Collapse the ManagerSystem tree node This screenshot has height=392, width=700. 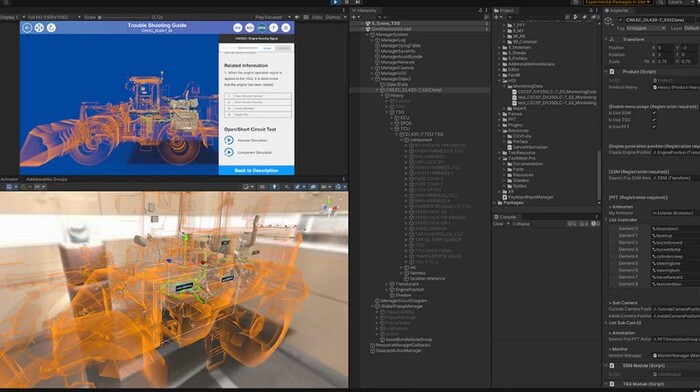coord(368,34)
